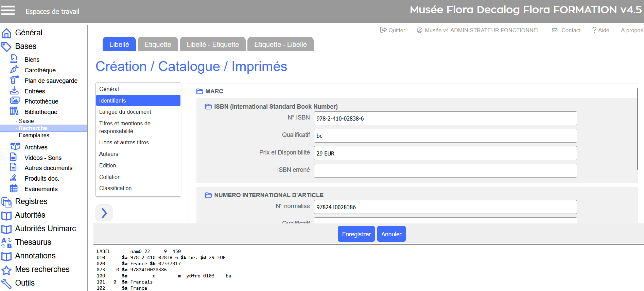This screenshot has width=644, height=291.
Task: Collapse the ISBN folder section
Action: coord(208,107)
